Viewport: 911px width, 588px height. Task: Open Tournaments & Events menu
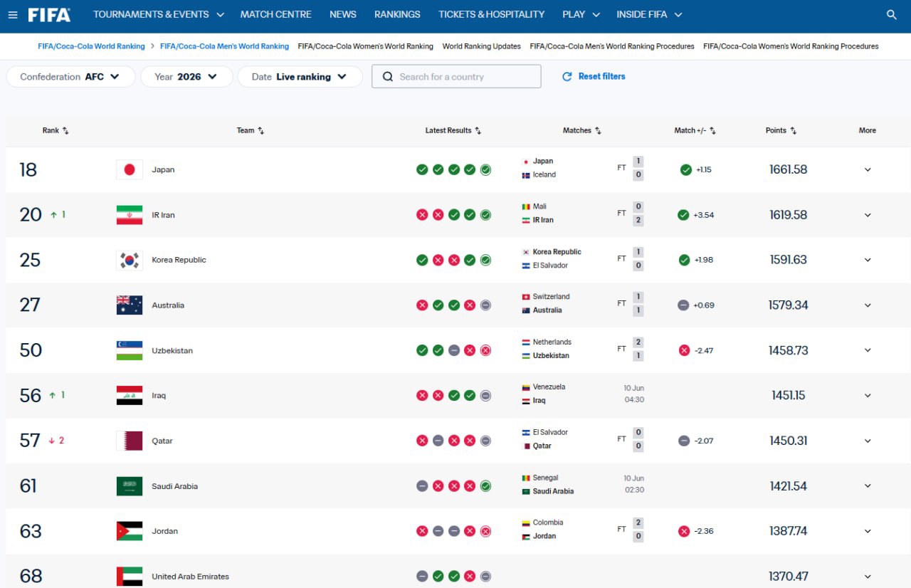159,14
